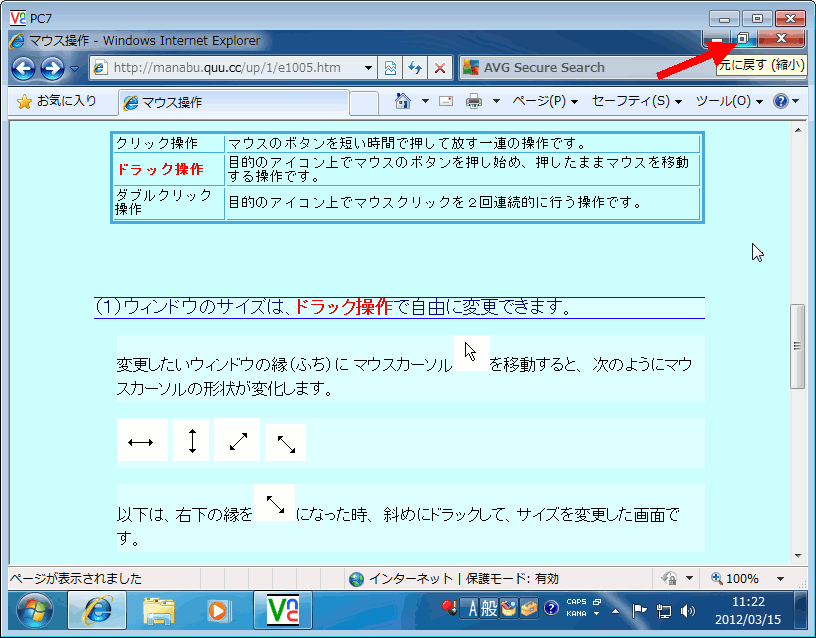816x638 pixels.
Task: Launch Windows Media Player from the taskbar
Action: 219,608
